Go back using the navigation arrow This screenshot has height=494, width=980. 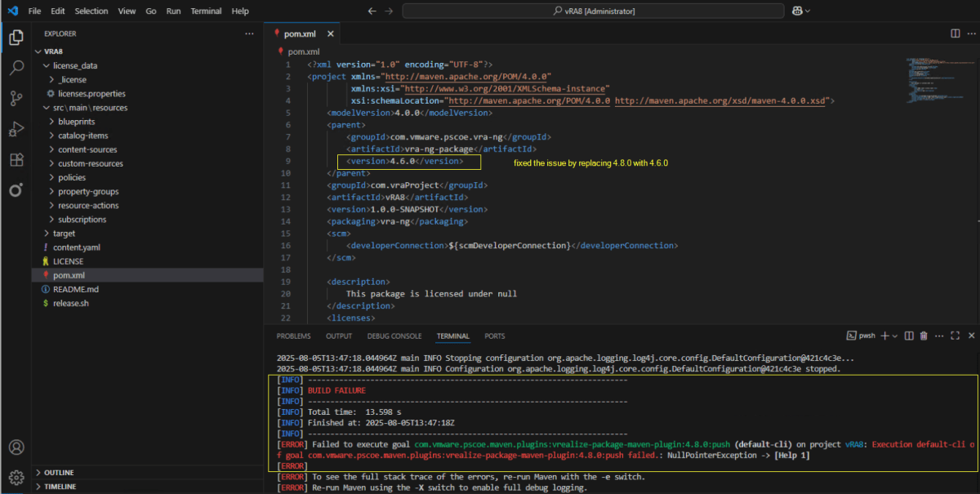pos(372,11)
